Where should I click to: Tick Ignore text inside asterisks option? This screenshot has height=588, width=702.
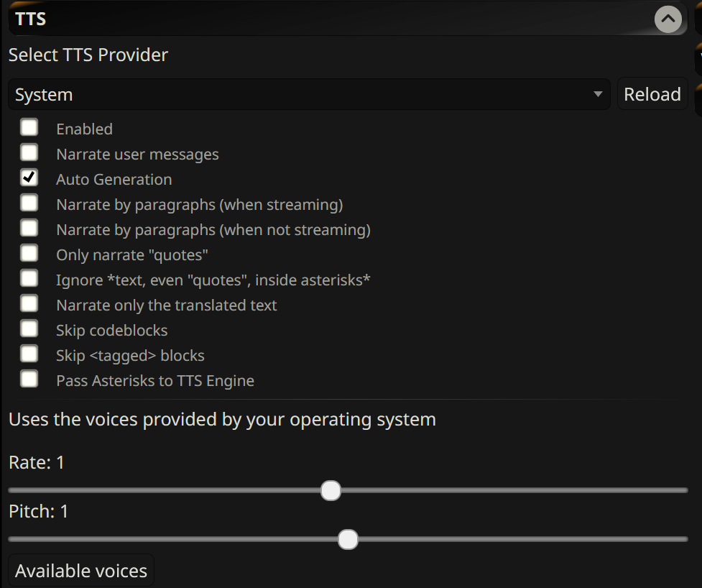[x=29, y=278]
